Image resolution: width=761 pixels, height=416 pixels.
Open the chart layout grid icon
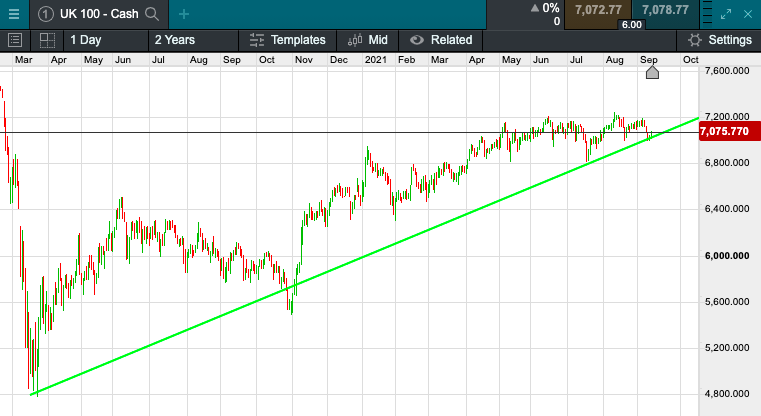(x=47, y=40)
